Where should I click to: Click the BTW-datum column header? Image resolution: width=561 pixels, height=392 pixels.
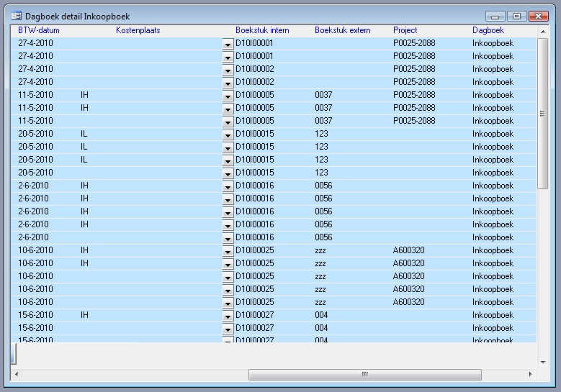click(39, 30)
